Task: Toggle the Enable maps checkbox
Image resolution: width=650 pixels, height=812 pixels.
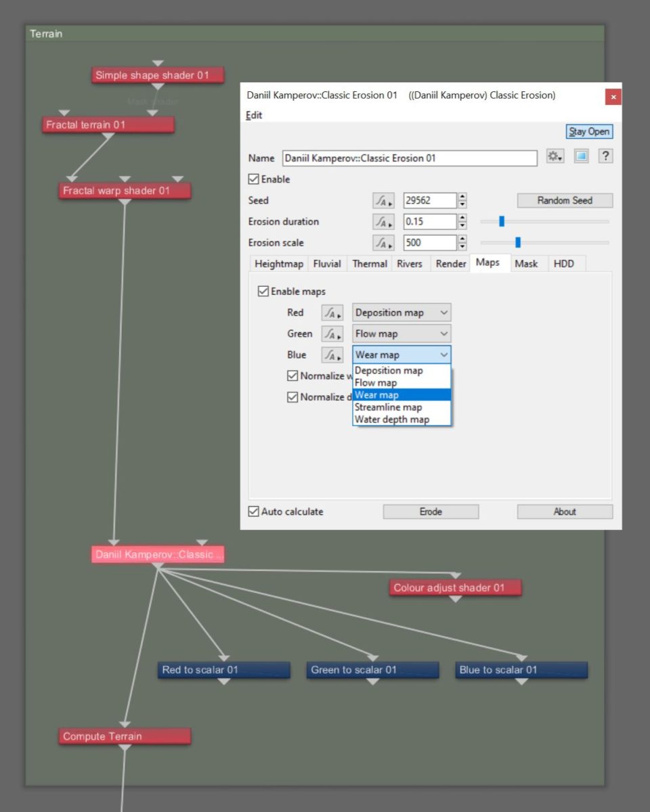Action: tap(263, 292)
